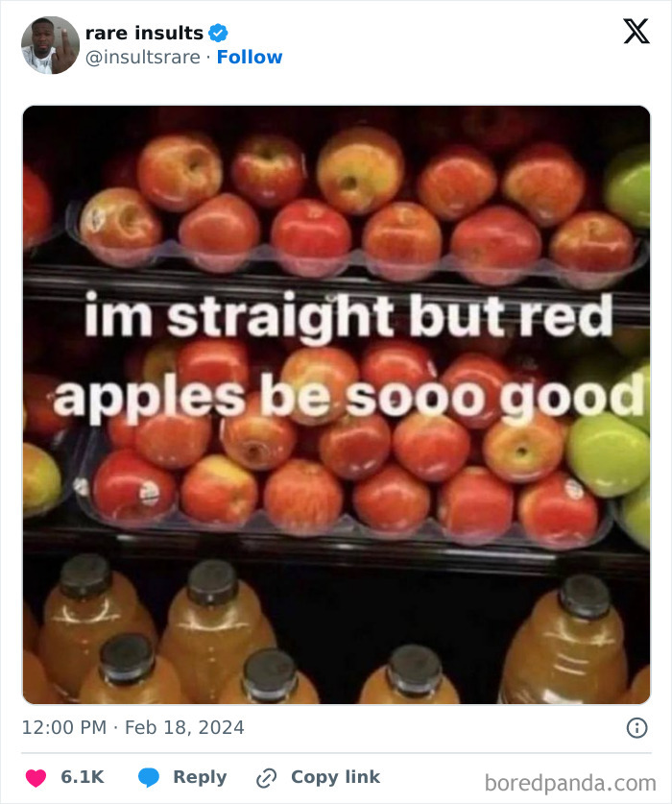672x804 pixels.
Task: Click the Reply label text
Action: (198, 776)
